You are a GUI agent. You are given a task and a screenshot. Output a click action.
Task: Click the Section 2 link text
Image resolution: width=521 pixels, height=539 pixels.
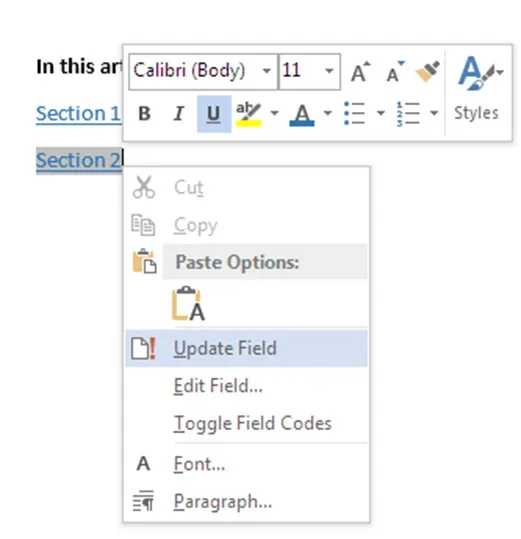[78, 160]
